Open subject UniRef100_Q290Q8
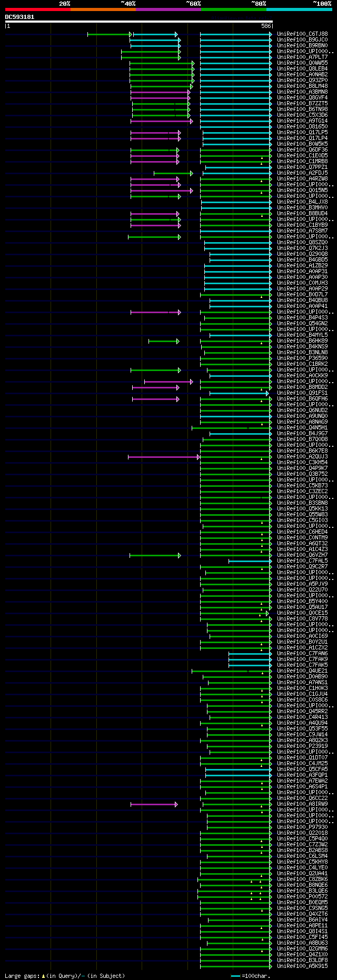Screen dimensions: 337x980 (x=302, y=254)
